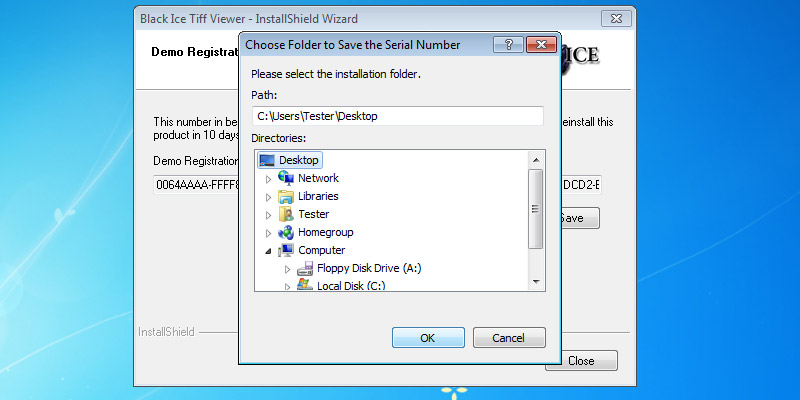The image size is (800, 400).
Task: Expand the Tester tree node
Action: (268, 215)
